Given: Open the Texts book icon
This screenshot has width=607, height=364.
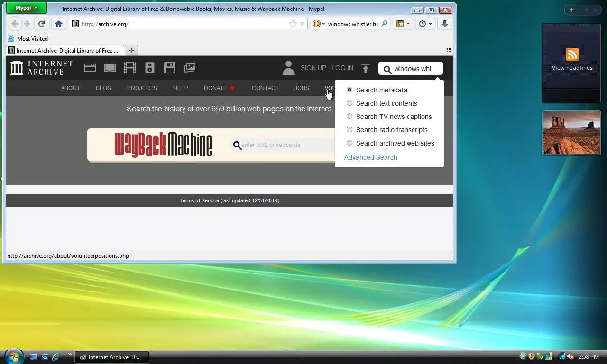Looking at the screenshot, I should click(x=110, y=68).
